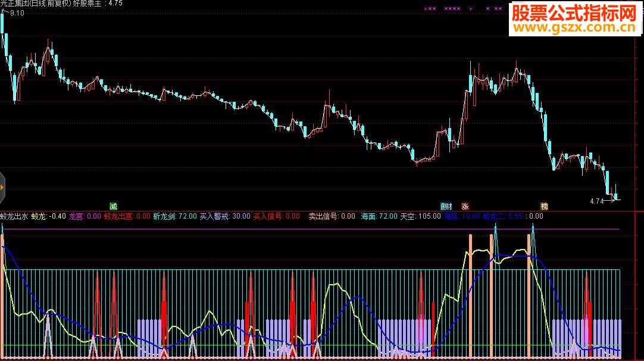Click the 买入信号: 0.00 indicator value

pos(276,216)
